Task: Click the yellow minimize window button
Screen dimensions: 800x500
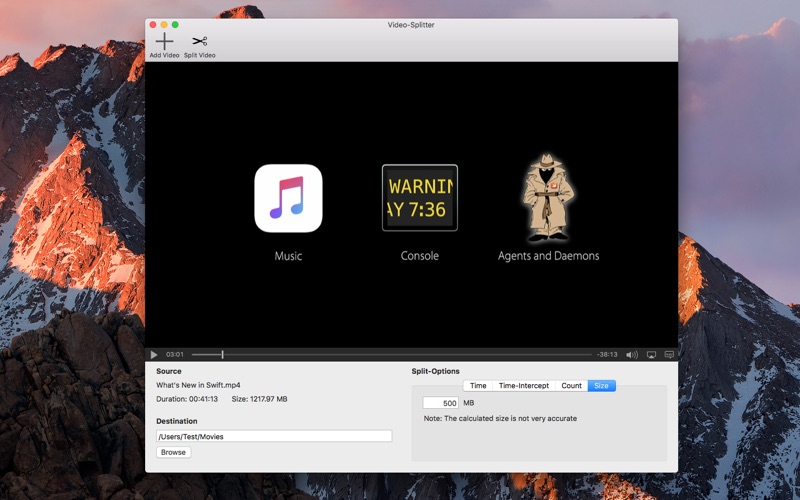Action: (x=164, y=24)
